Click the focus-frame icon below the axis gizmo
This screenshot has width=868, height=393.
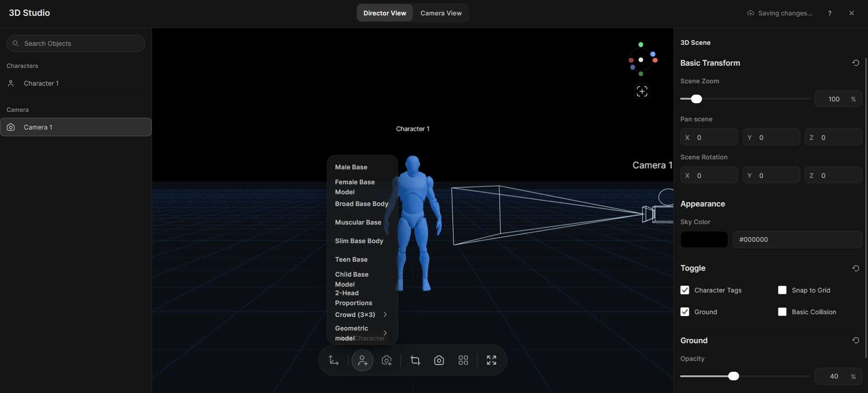pos(642,91)
